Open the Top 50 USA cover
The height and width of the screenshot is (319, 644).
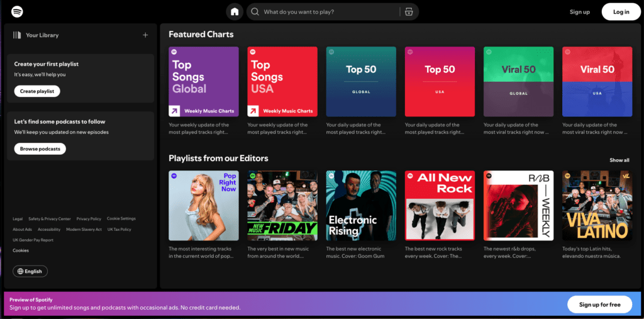[x=440, y=82]
